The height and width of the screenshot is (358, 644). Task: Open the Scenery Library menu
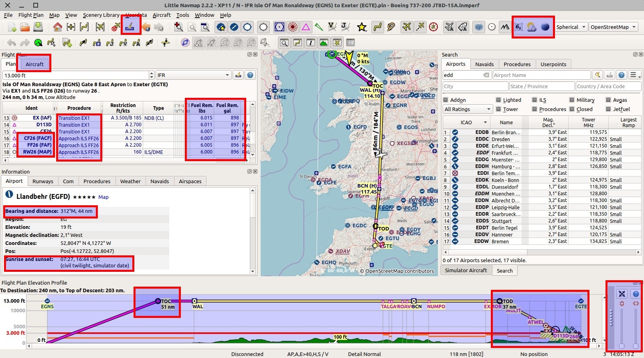pyautogui.click(x=101, y=15)
